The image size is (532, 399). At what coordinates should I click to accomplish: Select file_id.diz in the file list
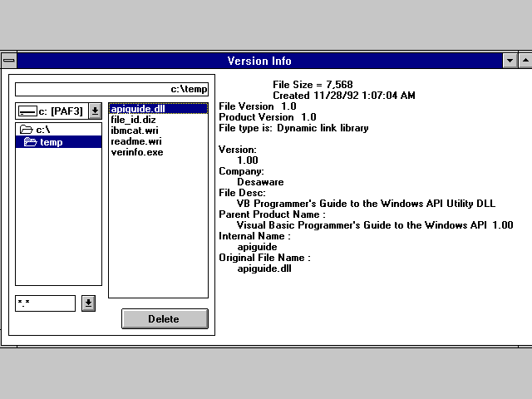133,120
